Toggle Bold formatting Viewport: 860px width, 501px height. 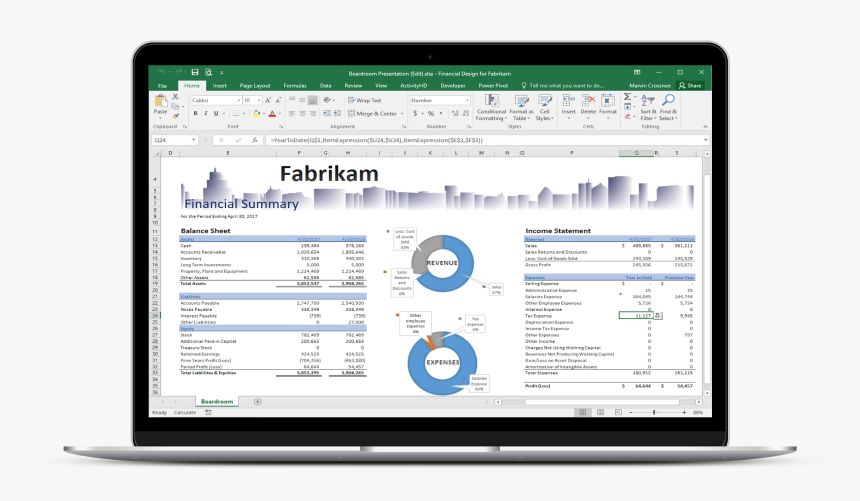(x=195, y=114)
